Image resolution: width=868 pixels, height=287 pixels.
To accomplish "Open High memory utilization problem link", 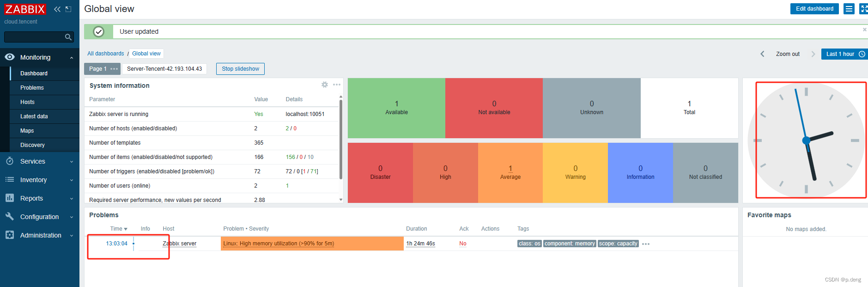I will (279, 244).
